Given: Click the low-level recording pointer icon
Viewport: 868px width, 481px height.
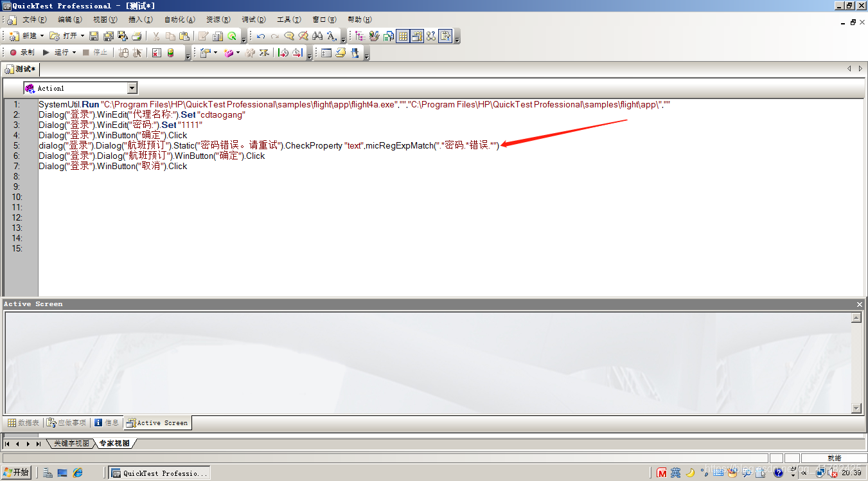Looking at the screenshot, I should tap(137, 52).
